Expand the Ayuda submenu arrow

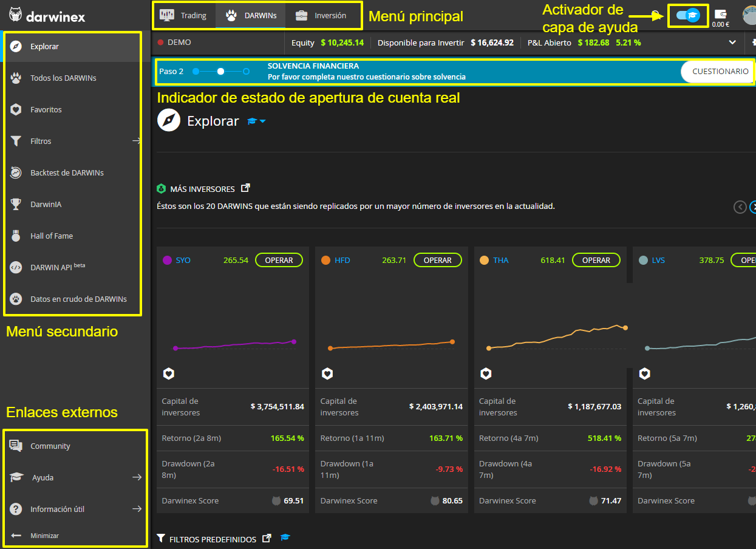point(137,477)
